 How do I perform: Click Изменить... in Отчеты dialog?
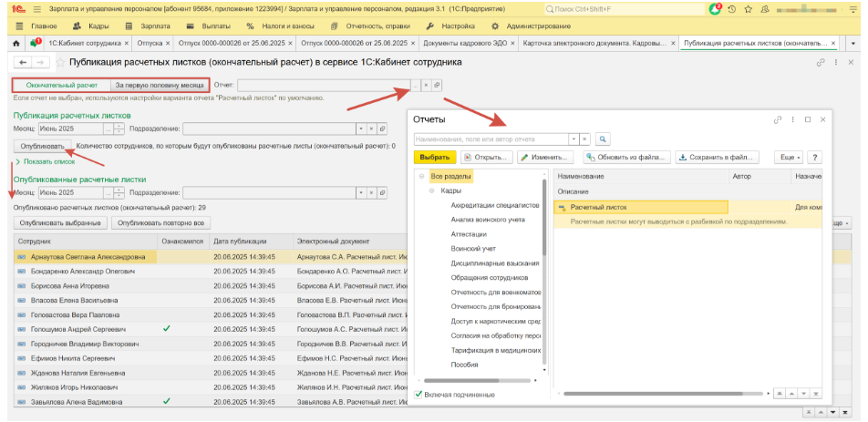point(545,157)
